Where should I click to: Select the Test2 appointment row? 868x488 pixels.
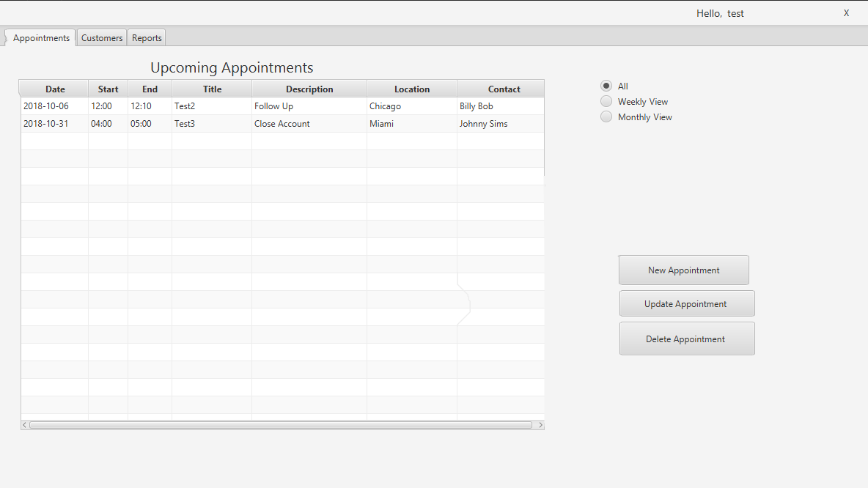212,106
